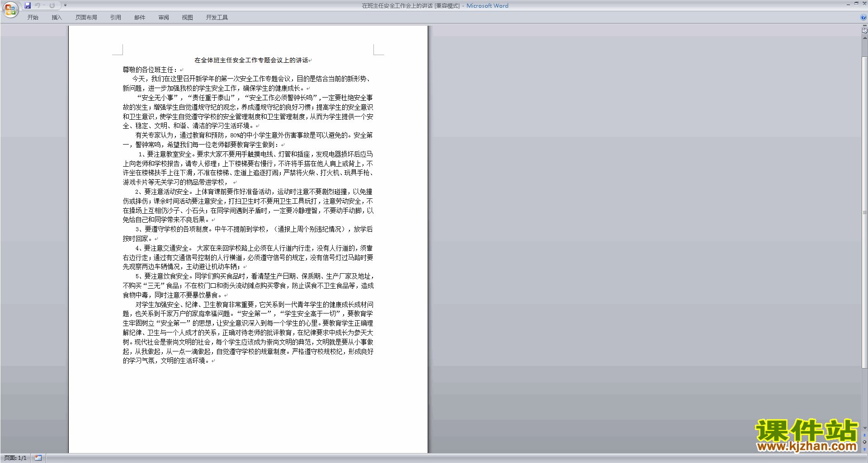Viewport: 868px width, 463px height.
Task: Click item 2、要注意活动安全
Action: (248, 206)
